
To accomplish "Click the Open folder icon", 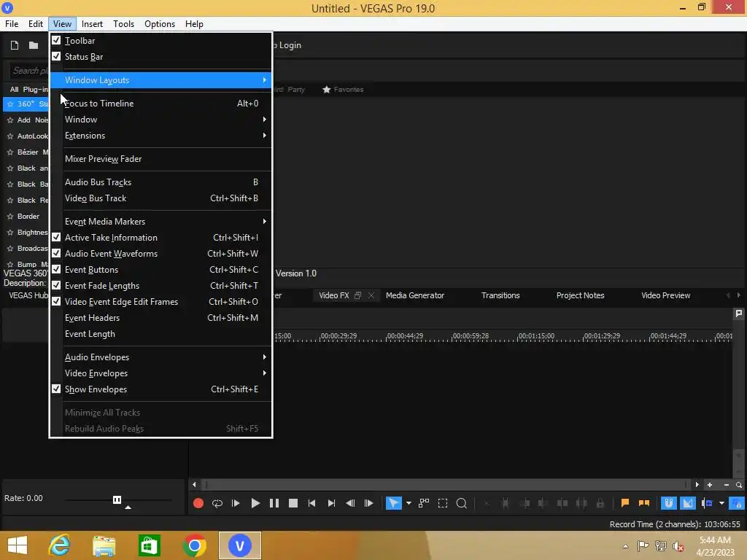I will 34,45.
